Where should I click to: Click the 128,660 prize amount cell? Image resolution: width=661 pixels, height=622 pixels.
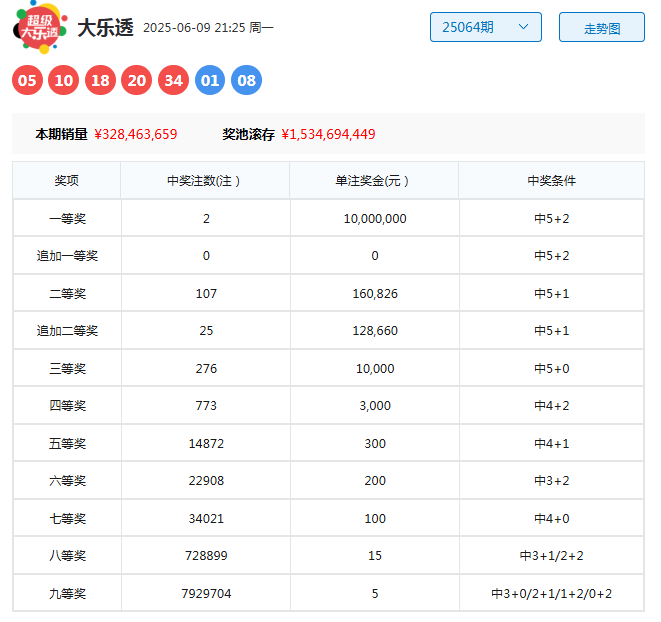coord(375,331)
